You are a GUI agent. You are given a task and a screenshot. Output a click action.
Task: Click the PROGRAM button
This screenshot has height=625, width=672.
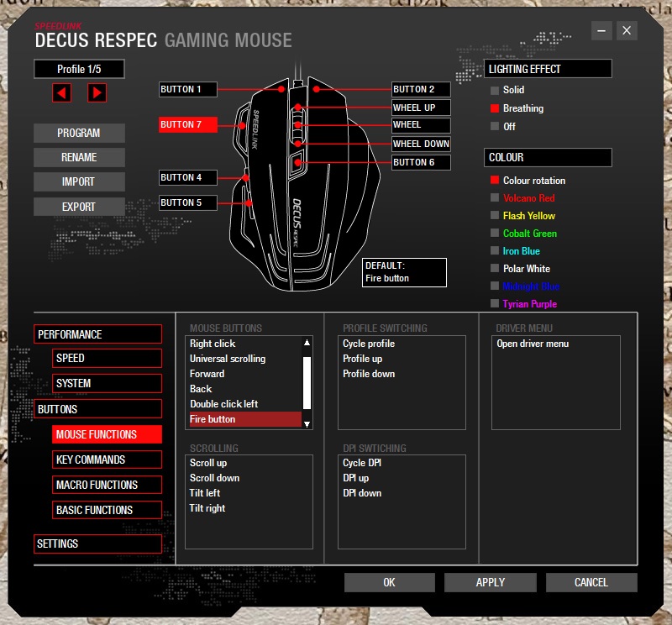(x=79, y=133)
